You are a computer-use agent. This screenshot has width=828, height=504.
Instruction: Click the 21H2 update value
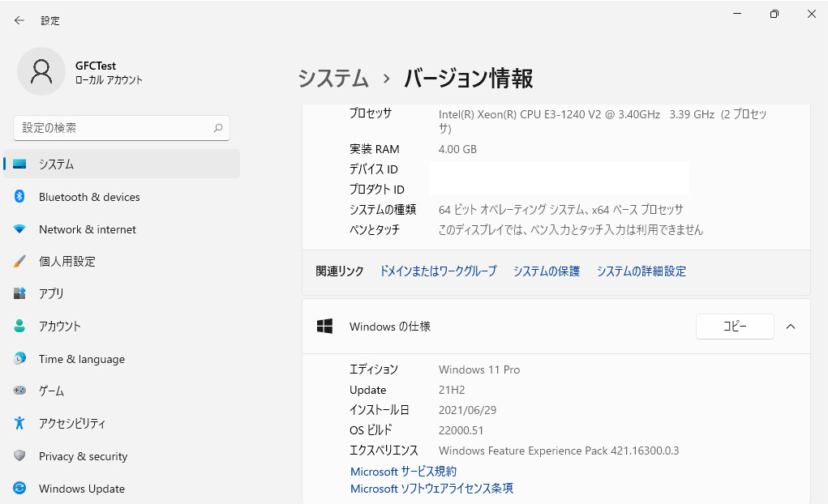pyautogui.click(x=452, y=390)
